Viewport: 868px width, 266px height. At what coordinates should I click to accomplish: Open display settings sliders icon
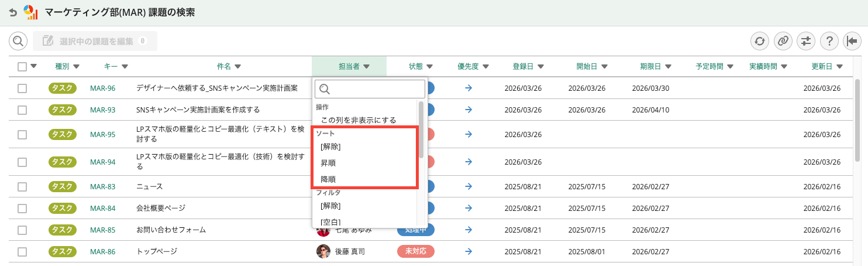(806, 41)
